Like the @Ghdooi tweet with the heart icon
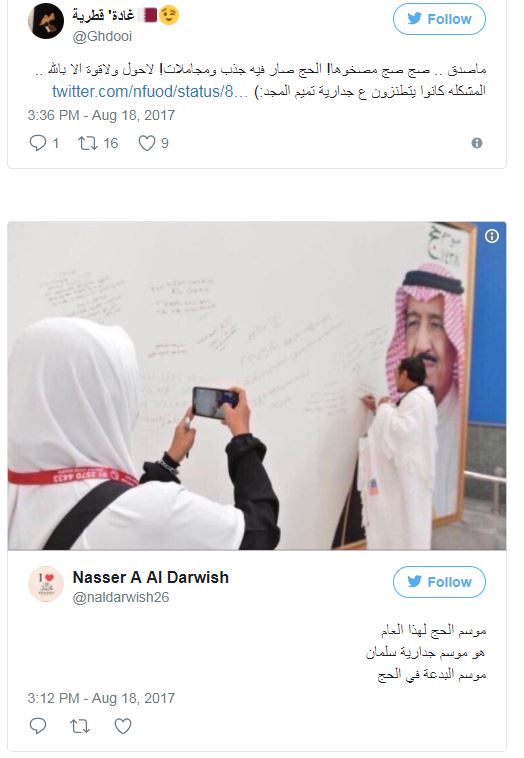Image resolution: width=524 pixels, height=758 pixels. click(147, 143)
